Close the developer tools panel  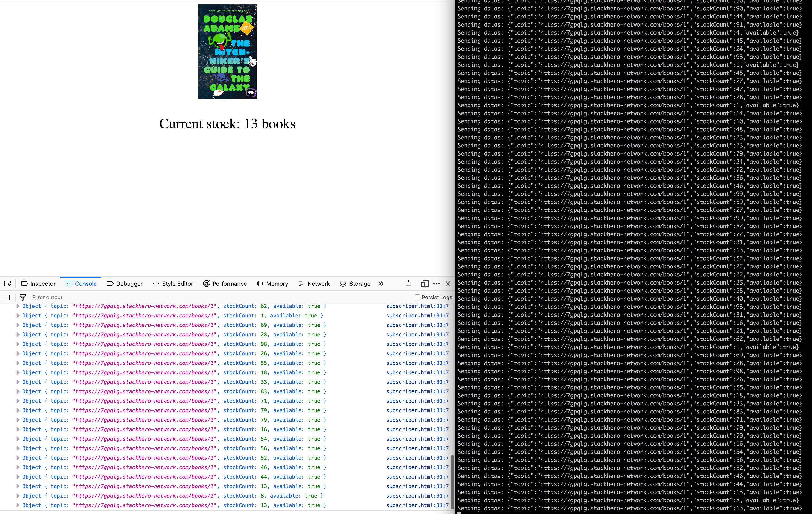(x=448, y=284)
